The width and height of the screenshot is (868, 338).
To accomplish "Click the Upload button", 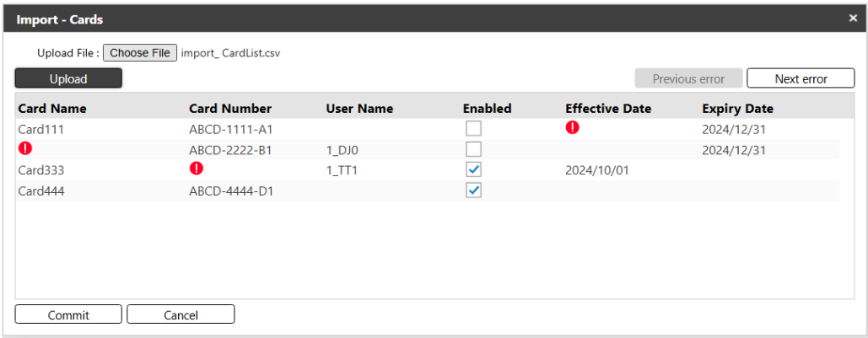I will [x=68, y=78].
